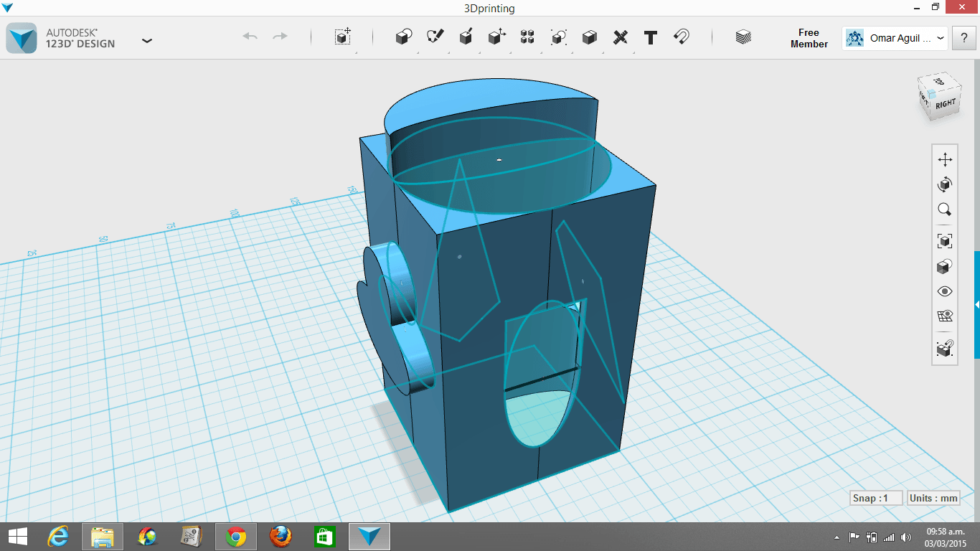Open the Grouping tool menu

[558, 37]
